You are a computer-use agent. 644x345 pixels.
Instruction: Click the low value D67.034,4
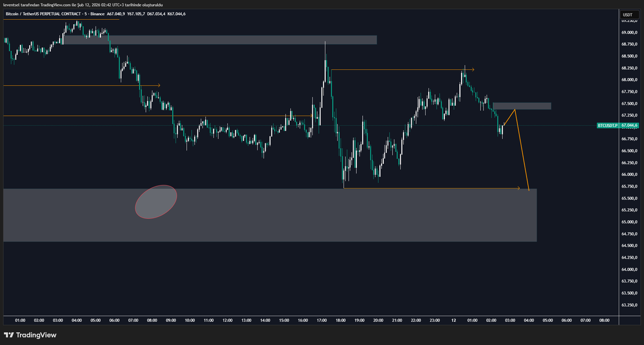click(x=156, y=13)
